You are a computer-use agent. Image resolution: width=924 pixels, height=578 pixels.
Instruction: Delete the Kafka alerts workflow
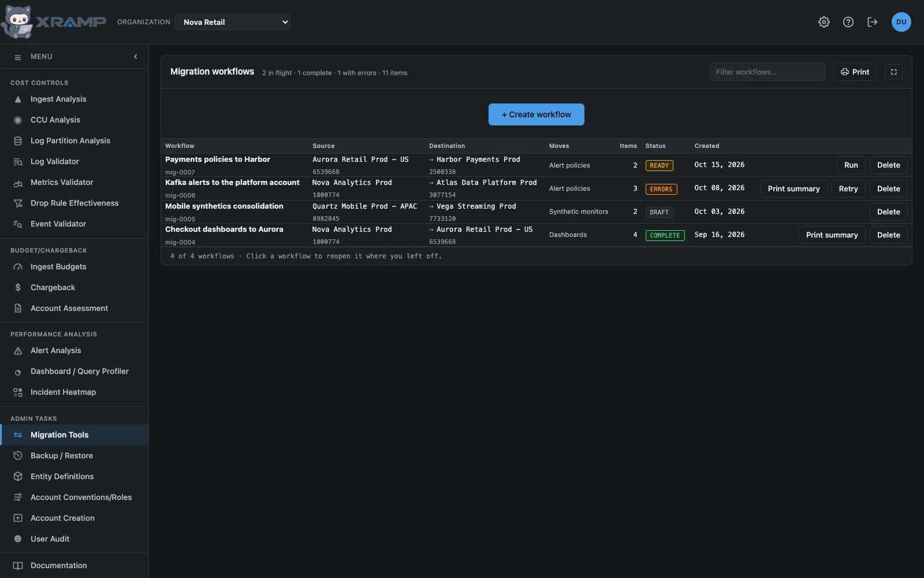(x=888, y=189)
